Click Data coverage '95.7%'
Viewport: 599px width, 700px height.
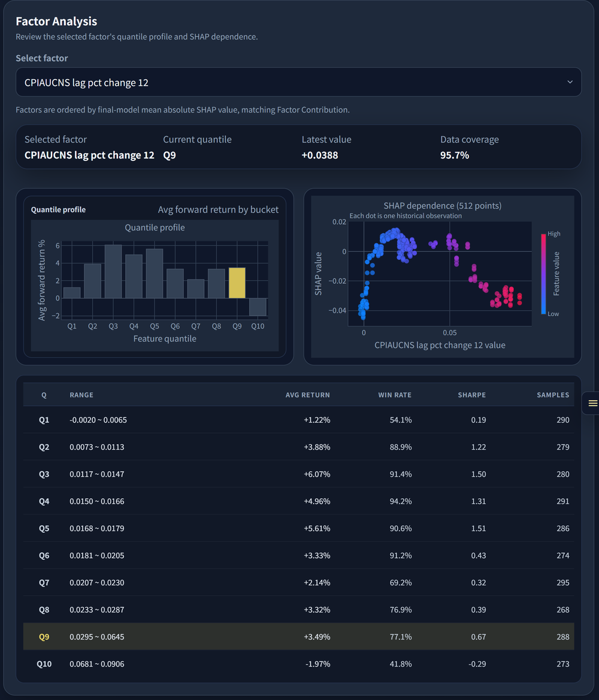coord(455,155)
